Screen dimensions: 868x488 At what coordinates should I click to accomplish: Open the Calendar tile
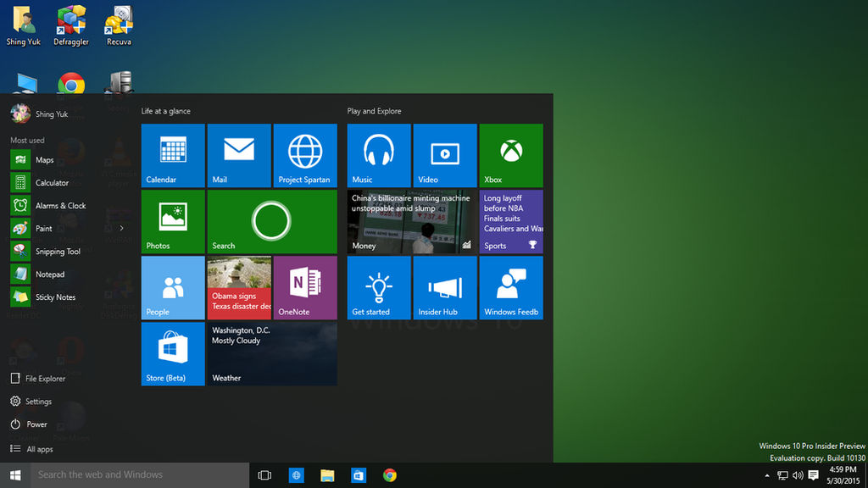(x=173, y=156)
